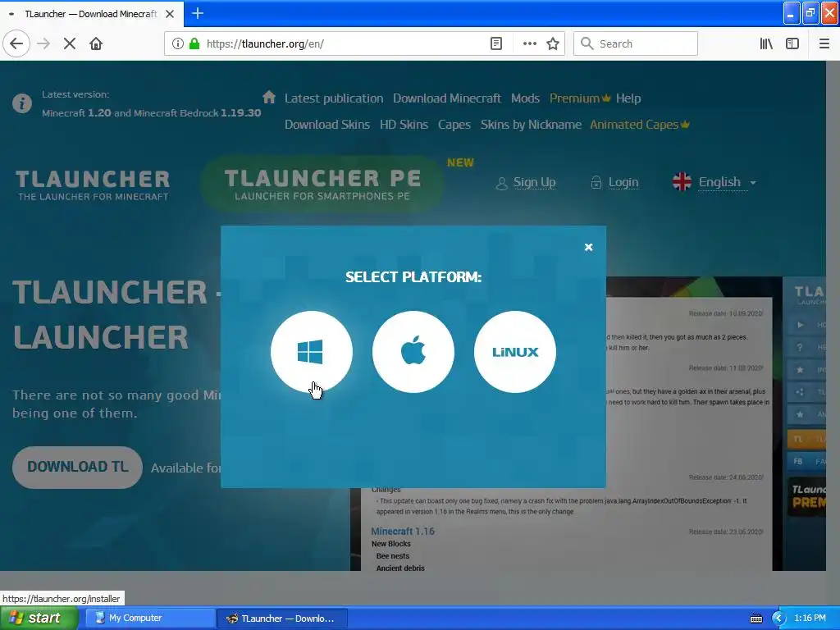The width and height of the screenshot is (840, 630).
Task: Open the Windows Start menu
Action: [x=39, y=618]
